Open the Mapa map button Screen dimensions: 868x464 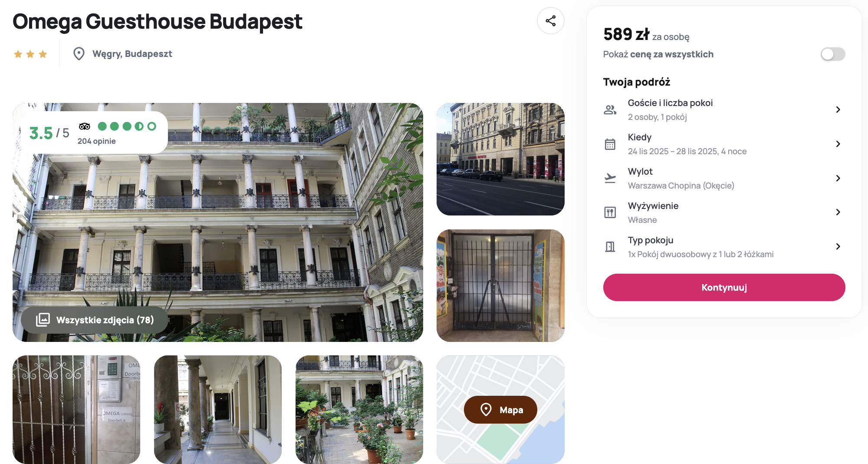click(500, 410)
